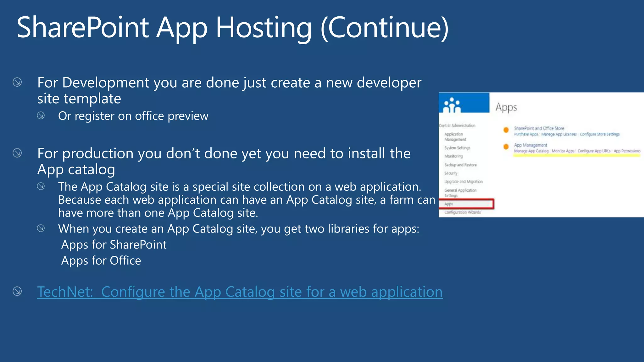
Task: Click orange bullet beside SharePoint and Office Store
Action: [506, 130]
